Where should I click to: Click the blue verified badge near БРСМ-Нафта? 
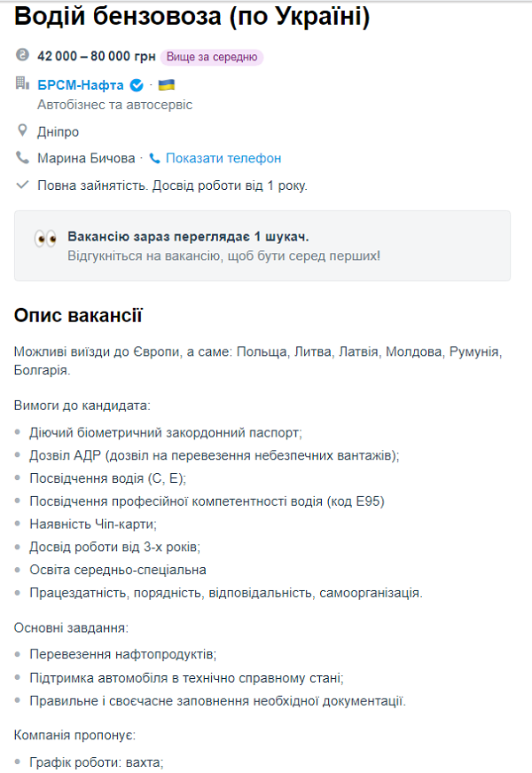point(137,85)
